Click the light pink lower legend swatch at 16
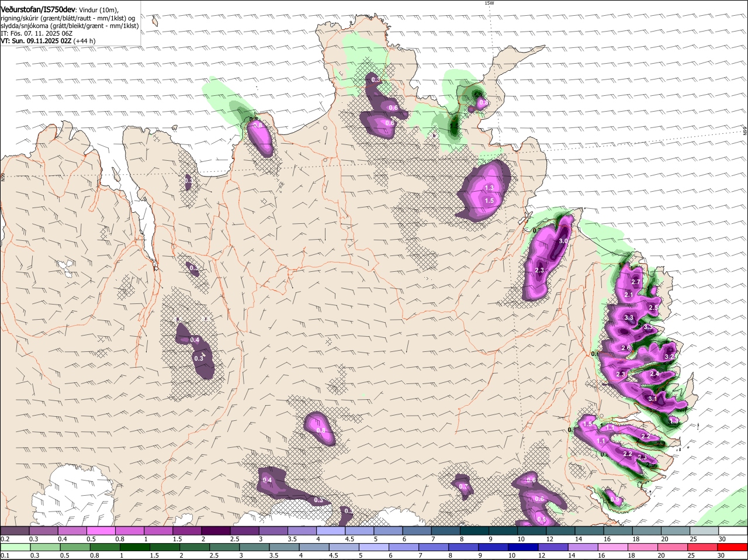The height and width of the screenshot is (560, 748). click(613, 547)
